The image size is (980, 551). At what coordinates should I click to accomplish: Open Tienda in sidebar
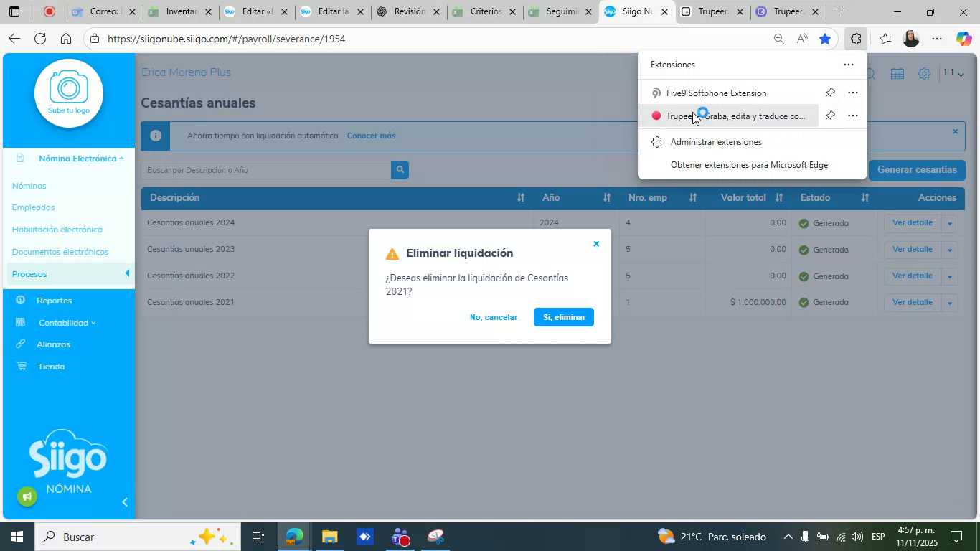tap(51, 367)
